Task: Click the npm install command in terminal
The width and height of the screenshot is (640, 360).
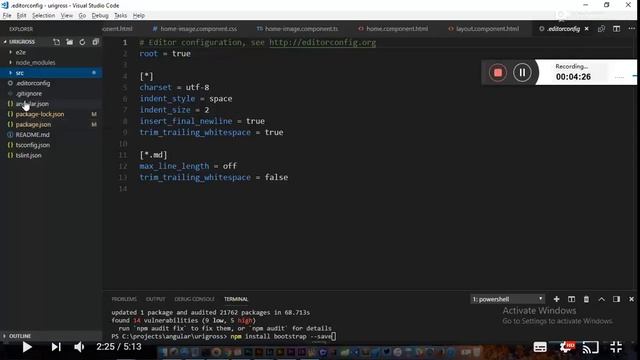Action: coord(281,336)
